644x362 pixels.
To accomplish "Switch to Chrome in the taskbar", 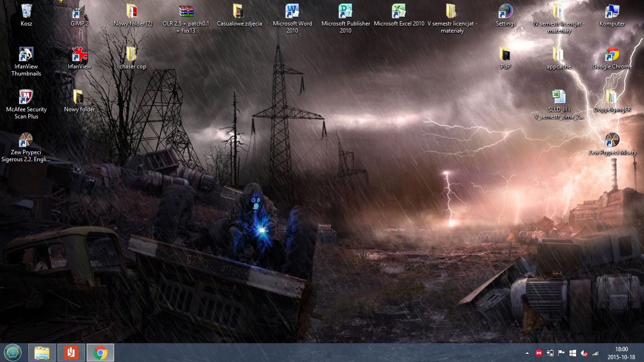I will tap(100, 353).
